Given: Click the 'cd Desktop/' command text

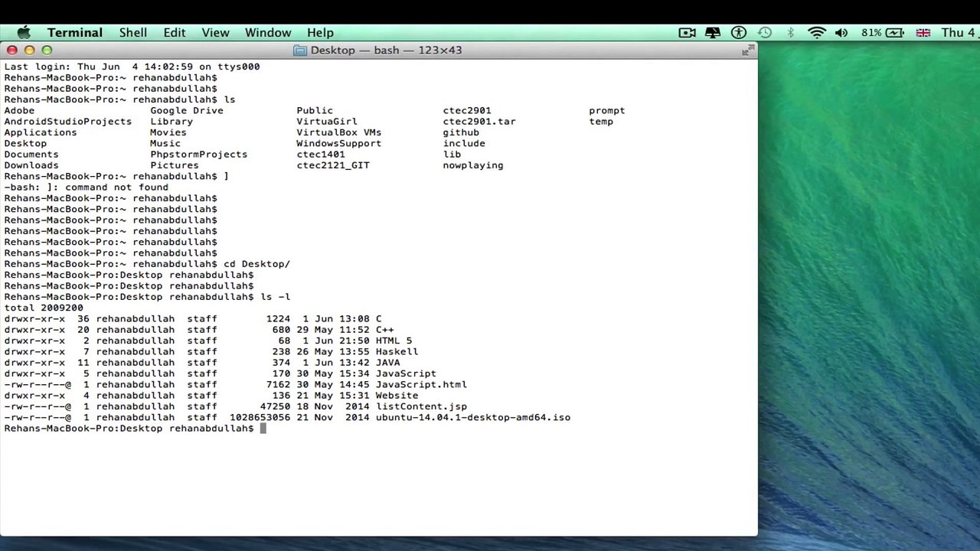Looking at the screenshot, I should pyautogui.click(x=257, y=264).
